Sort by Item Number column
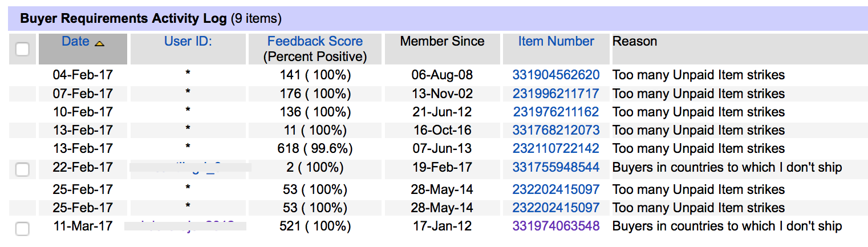The height and width of the screenshot is (247, 868). click(x=556, y=41)
